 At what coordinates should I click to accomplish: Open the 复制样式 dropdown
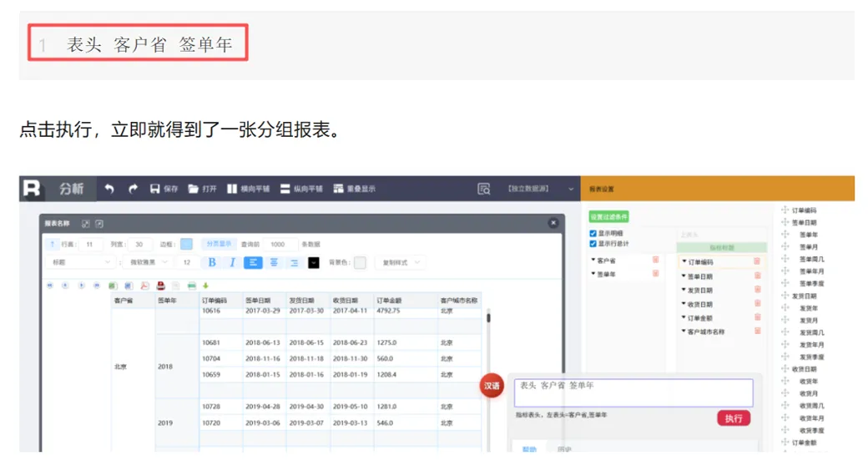click(401, 263)
